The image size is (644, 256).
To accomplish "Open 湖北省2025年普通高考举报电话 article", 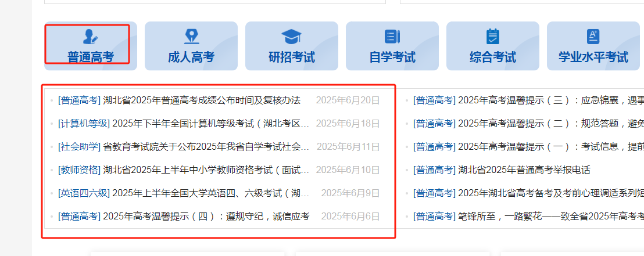I will tap(524, 170).
